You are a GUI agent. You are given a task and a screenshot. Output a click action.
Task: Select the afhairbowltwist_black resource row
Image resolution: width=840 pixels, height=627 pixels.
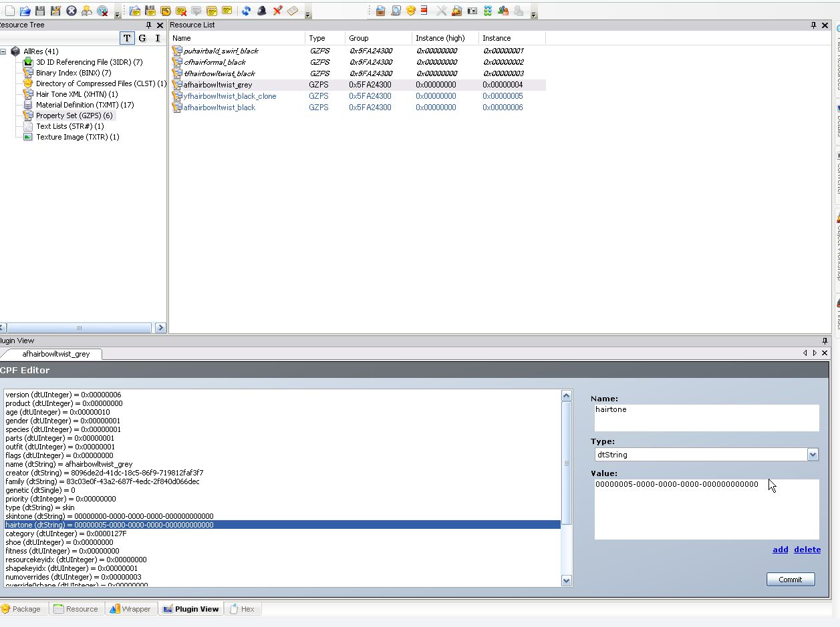(358, 108)
